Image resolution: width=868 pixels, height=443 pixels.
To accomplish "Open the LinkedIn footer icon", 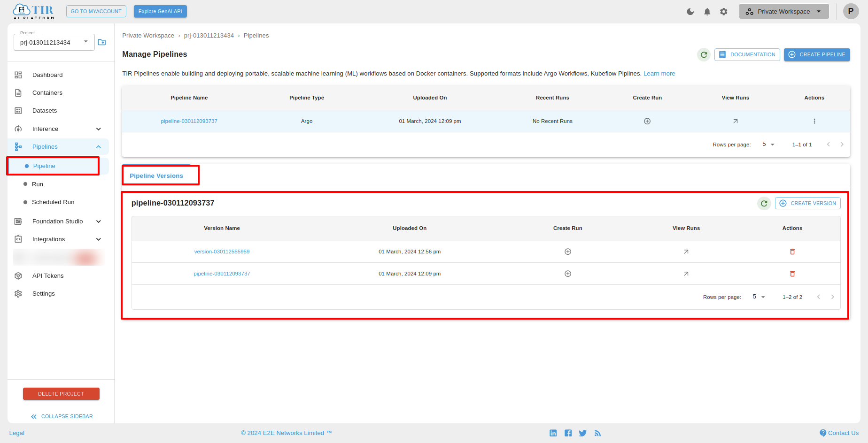I will [553, 433].
